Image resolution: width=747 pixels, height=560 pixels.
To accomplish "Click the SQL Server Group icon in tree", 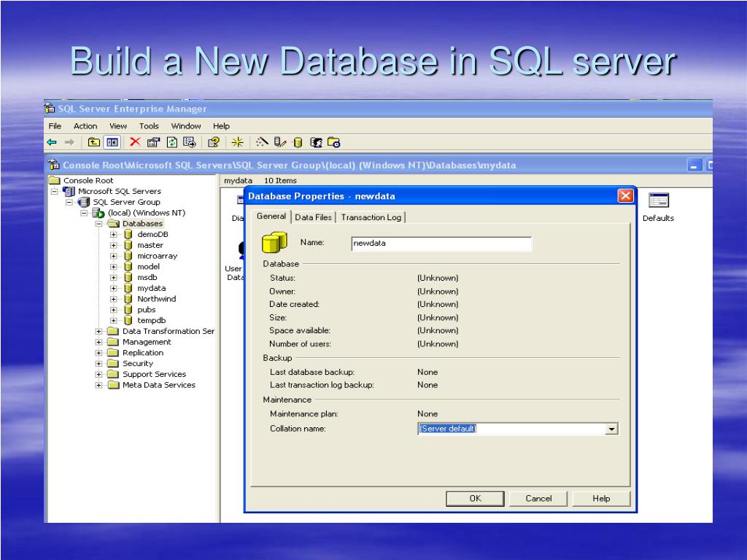I will tap(84, 202).
